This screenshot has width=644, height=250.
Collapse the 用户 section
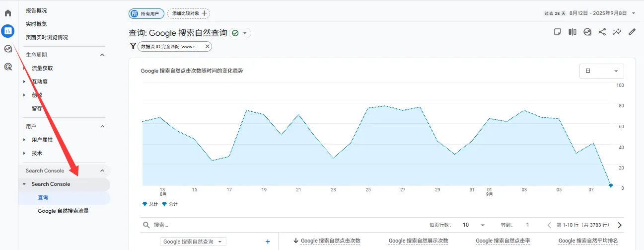pyautogui.click(x=103, y=126)
